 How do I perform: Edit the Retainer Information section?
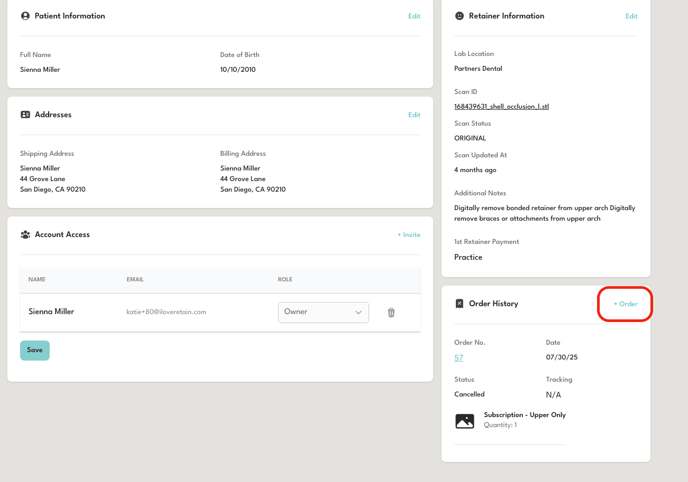point(631,16)
